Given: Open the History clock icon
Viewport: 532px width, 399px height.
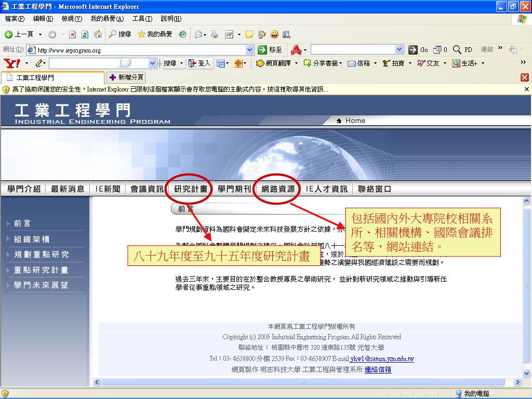Looking at the screenshot, I should coord(182,34).
